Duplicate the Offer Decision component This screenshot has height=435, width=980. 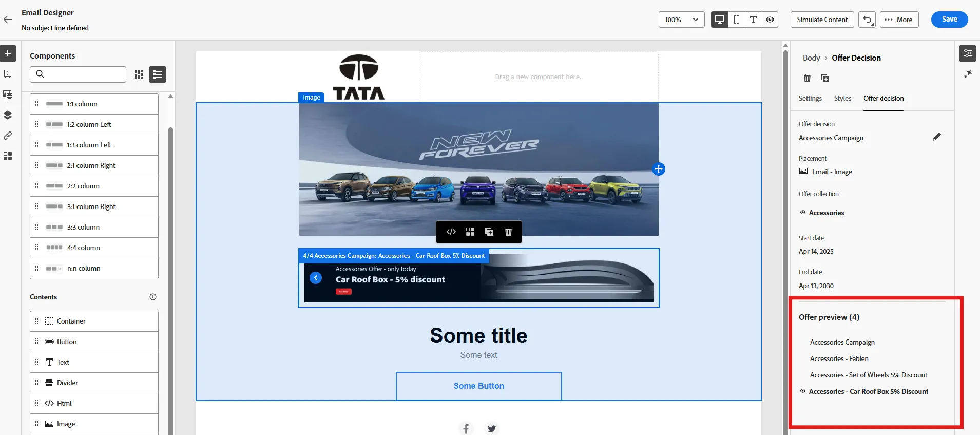[x=825, y=78]
